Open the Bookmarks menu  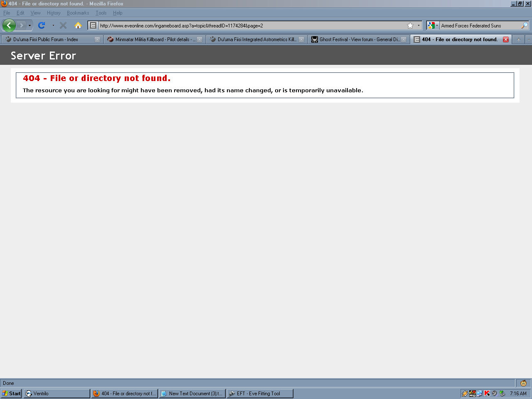pyautogui.click(x=78, y=13)
